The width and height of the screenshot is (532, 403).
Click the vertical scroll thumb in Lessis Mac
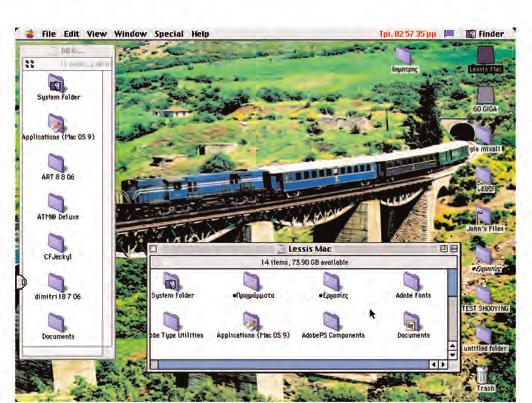tap(453, 283)
